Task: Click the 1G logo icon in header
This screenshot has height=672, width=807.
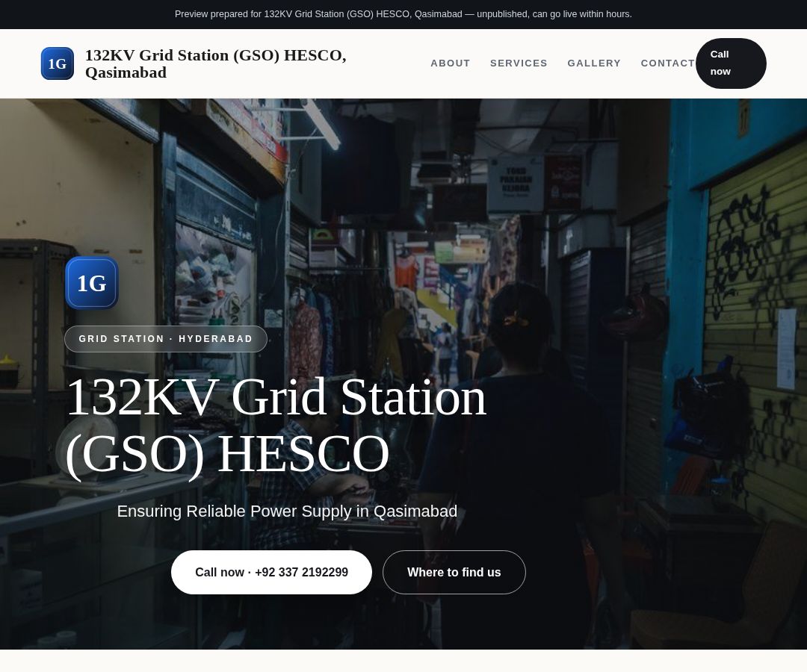Action: 57,63
